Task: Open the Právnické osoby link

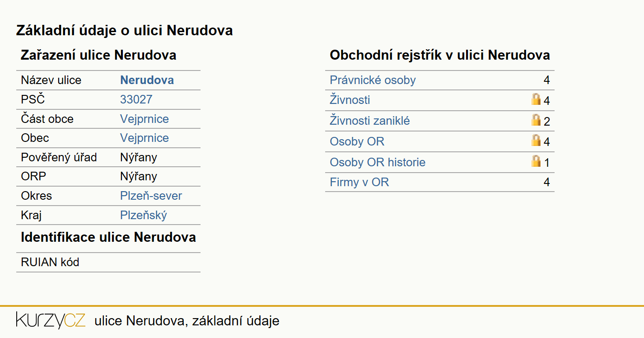Action: click(x=373, y=80)
